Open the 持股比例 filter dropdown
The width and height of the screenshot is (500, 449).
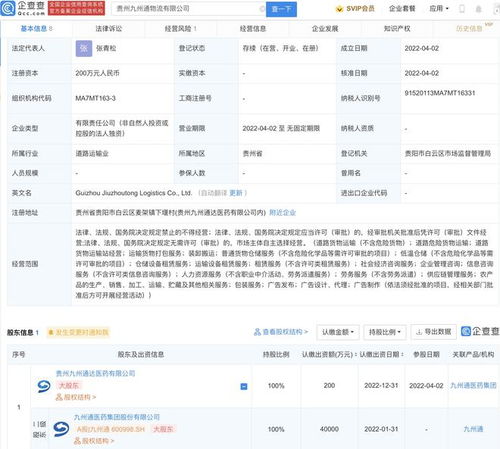click(x=385, y=332)
